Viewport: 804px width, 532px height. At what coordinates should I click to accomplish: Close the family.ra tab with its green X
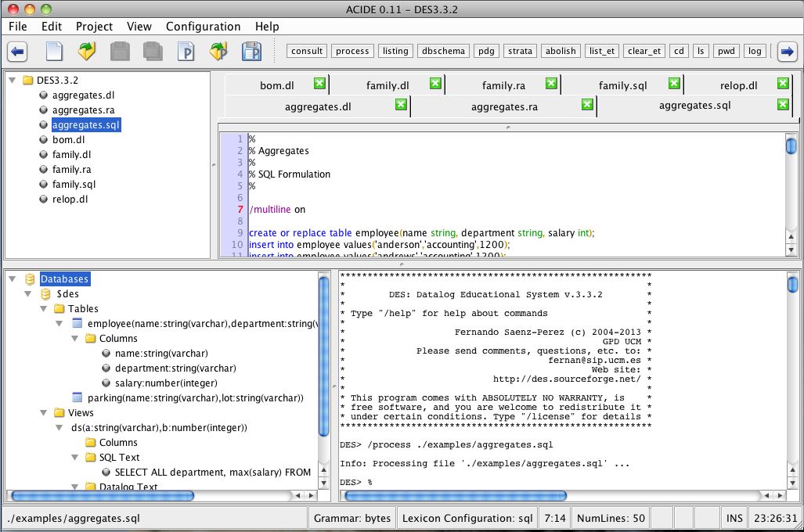551,83
